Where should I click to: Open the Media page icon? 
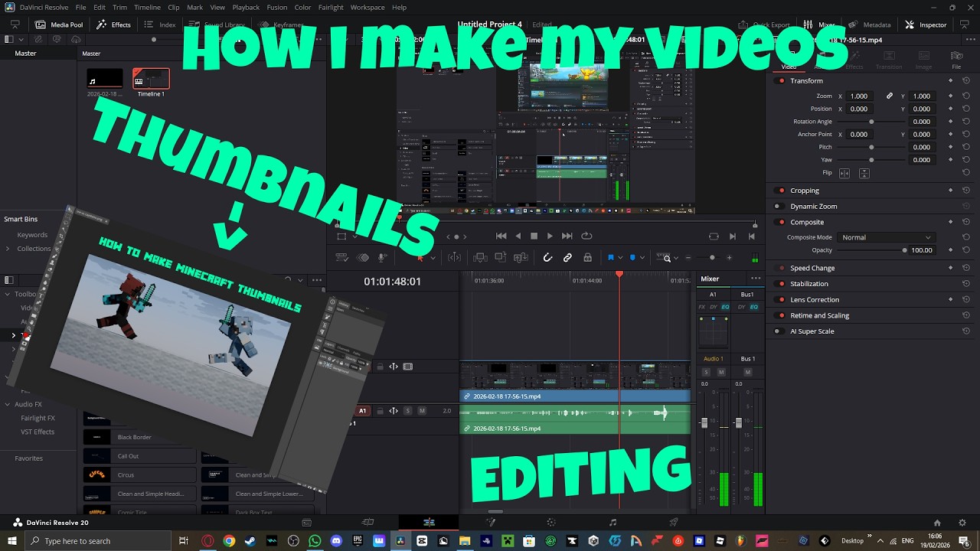pos(306,523)
